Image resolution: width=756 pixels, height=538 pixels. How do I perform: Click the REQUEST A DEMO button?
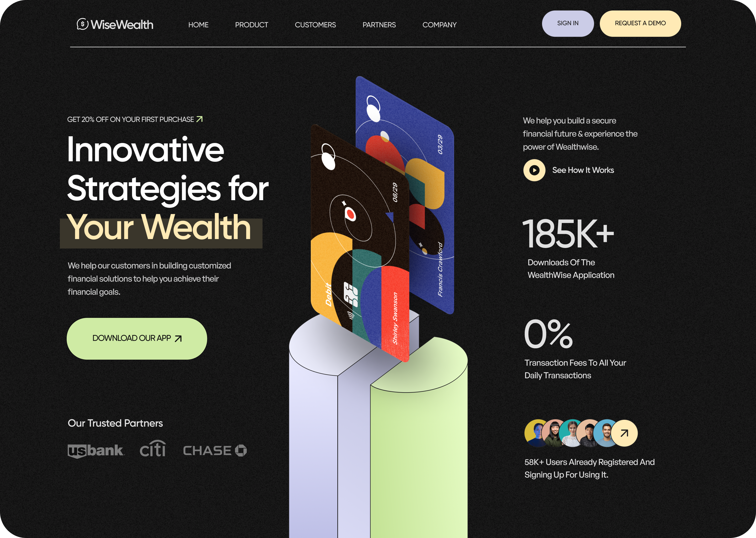pyautogui.click(x=640, y=23)
